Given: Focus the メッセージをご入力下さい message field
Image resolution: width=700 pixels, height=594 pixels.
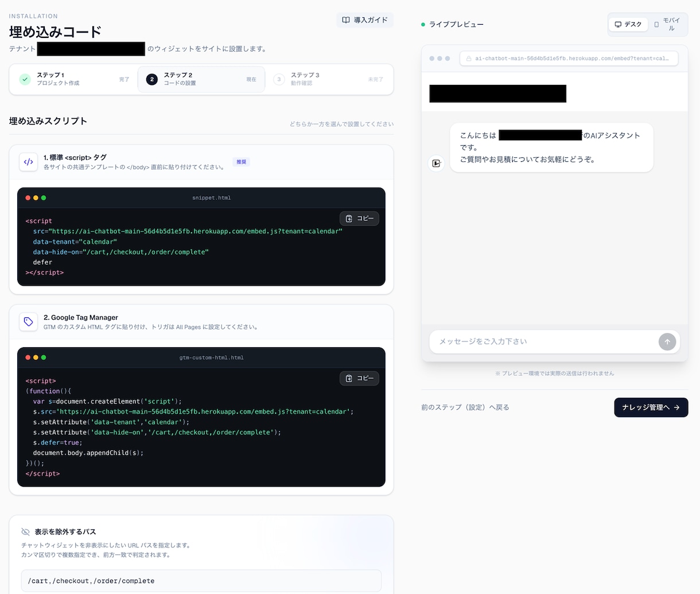Looking at the screenshot, I should click(545, 341).
